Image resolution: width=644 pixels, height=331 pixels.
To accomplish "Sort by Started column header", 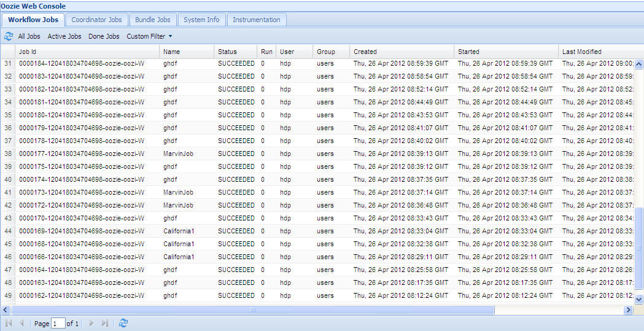I will (x=506, y=52).
